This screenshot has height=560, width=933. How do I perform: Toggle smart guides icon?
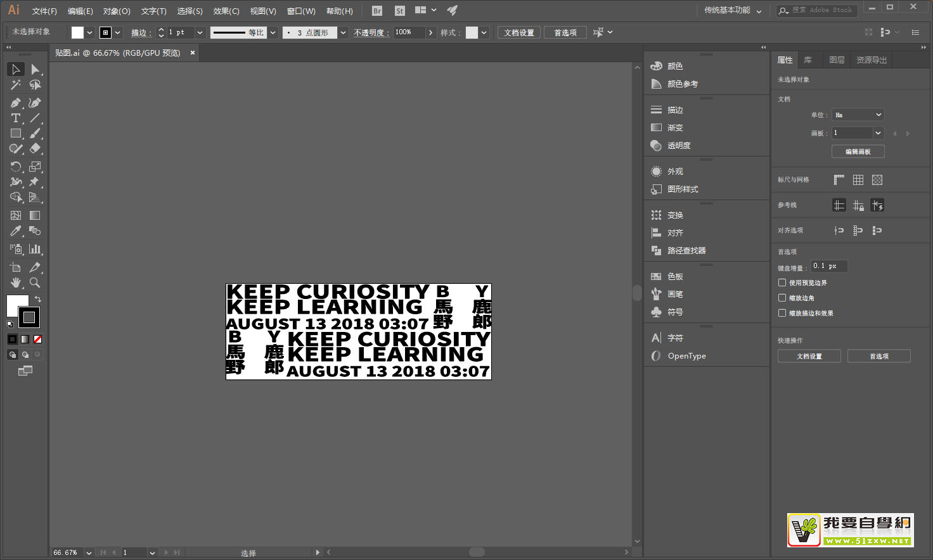pos(877,205)
